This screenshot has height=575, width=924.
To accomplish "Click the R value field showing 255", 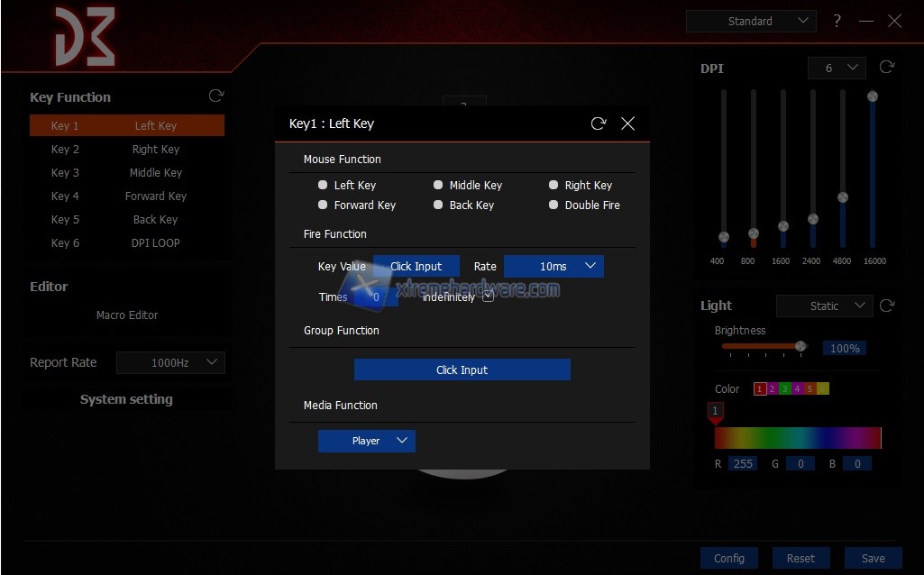I will [743, 464].
